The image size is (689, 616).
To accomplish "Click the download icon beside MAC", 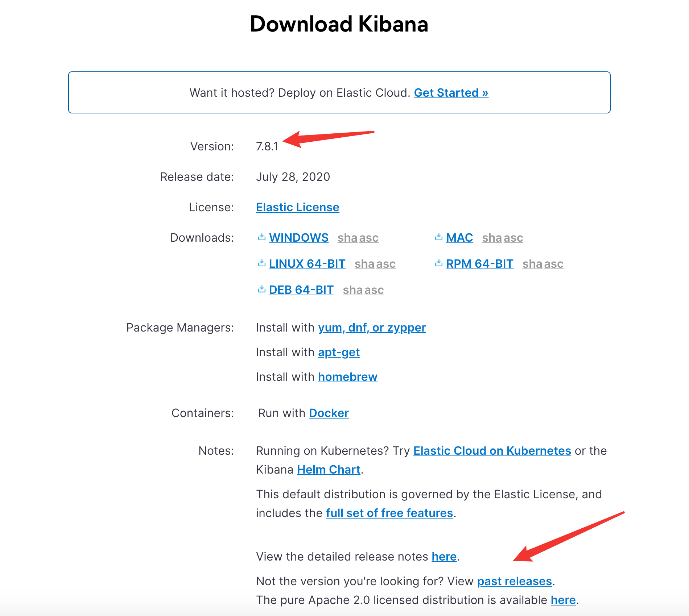I will (x=438, y=237).
